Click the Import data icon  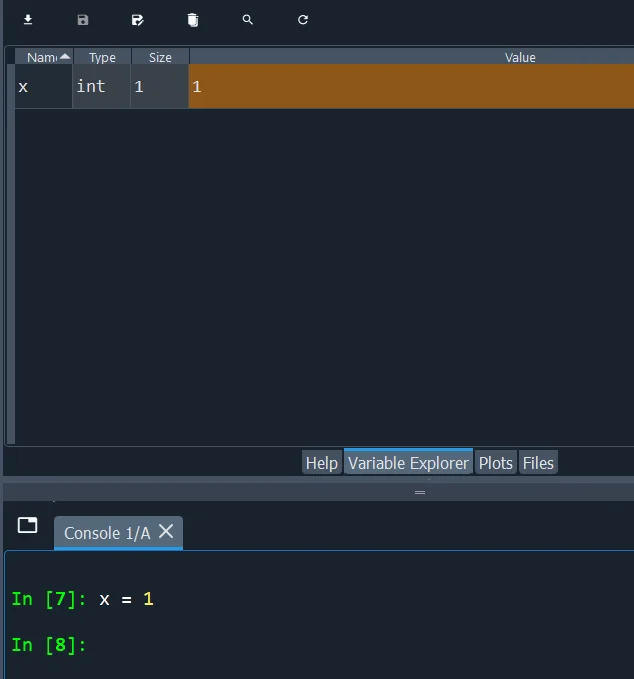coord(28,20)
